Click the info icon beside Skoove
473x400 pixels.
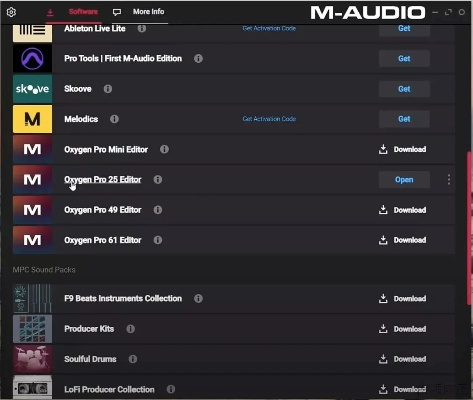tap(108, 89)
